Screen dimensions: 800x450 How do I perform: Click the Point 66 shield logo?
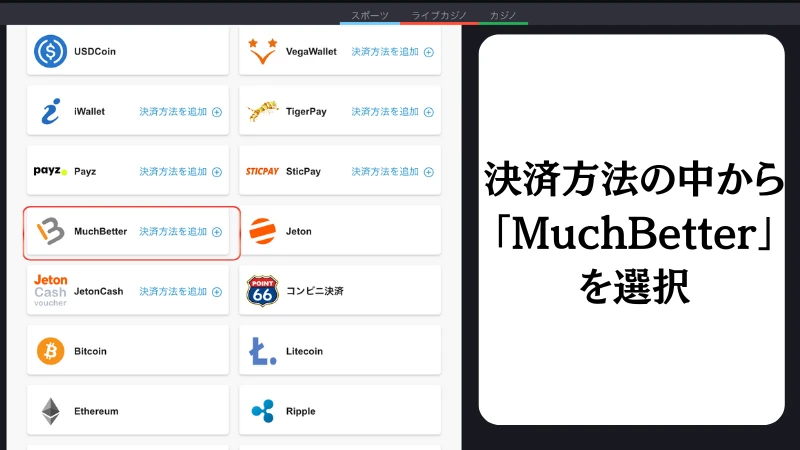262,291
